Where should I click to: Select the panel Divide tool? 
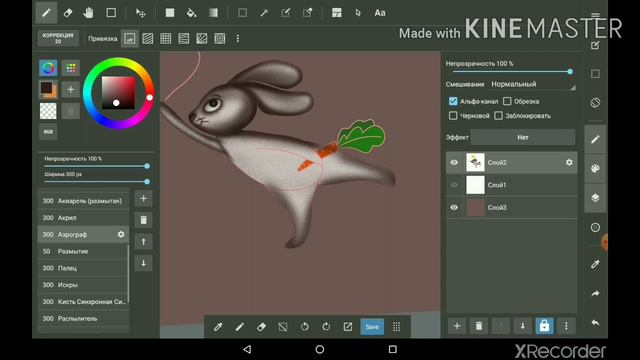point(337,13)
